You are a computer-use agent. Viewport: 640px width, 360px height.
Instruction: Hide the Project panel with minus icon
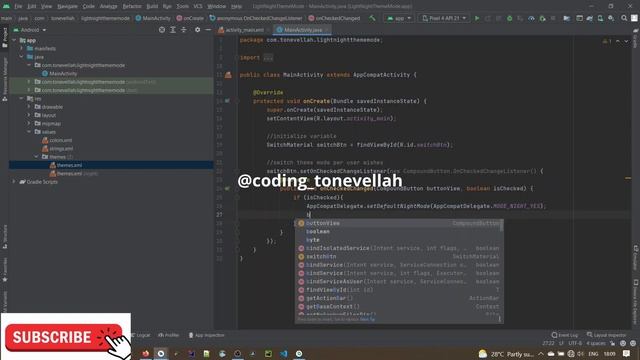click(208, 30)
